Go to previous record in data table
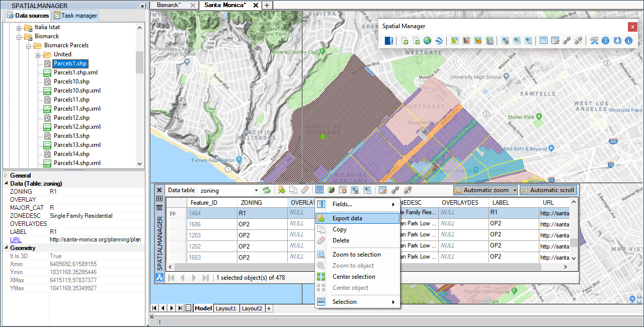644x327 pixels. click(182, 278)
